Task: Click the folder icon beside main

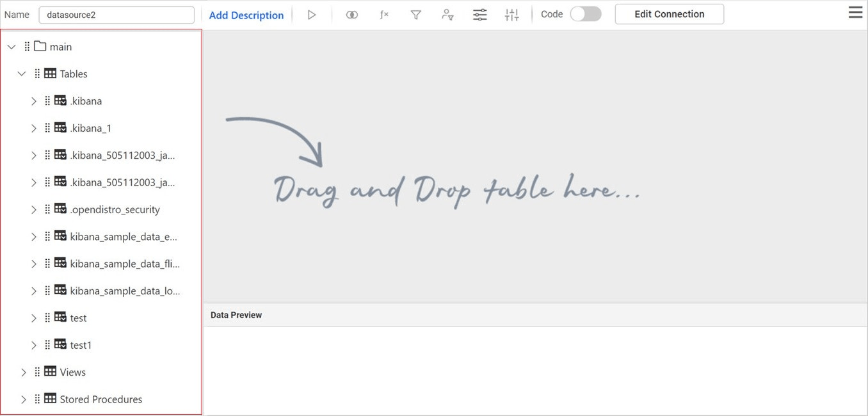Action: click(x=40, y=46)
